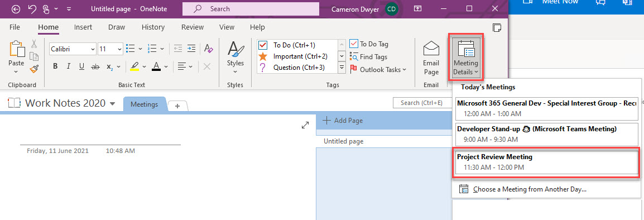Decrease indent position
This screenshot has width=644, height=220.
click(x=178, y=49)
